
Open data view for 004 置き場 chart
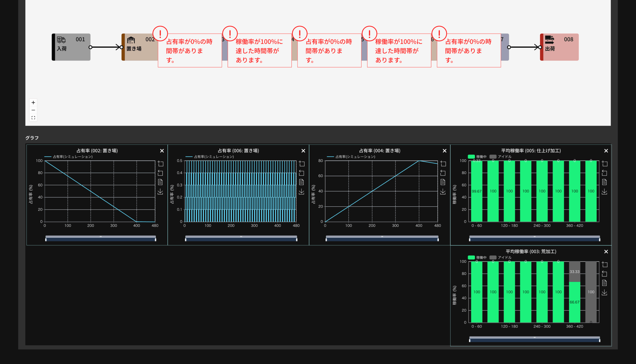tap(443, 182)
